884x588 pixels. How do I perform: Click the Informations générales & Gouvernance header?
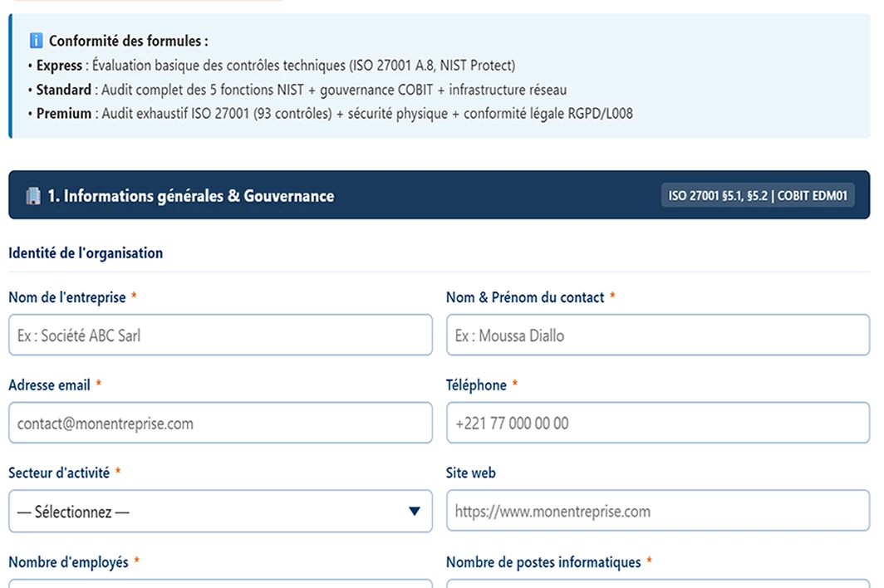pos(190,196)
